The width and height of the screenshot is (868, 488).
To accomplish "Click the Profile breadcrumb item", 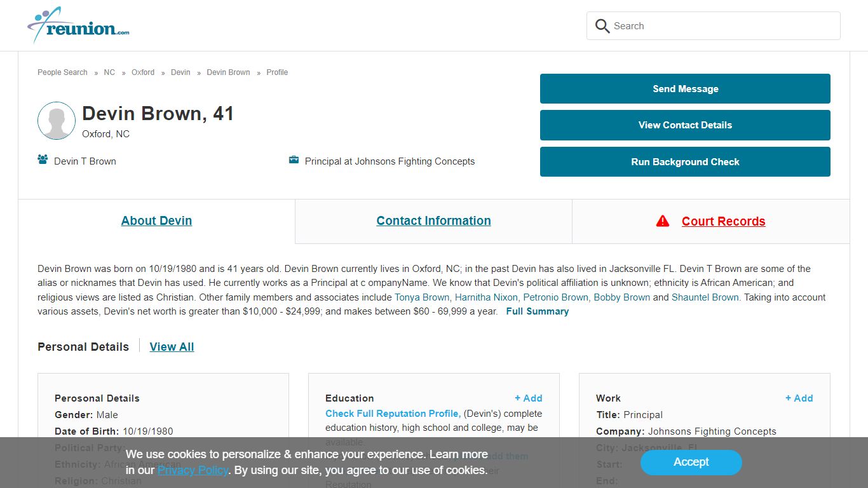I will coord(277,72).
